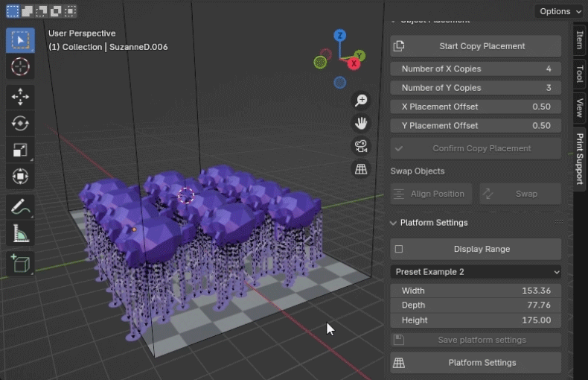Viewport: 588px width, 380px height.
Task: Click the Align Position button
Action: coord(431,194)
